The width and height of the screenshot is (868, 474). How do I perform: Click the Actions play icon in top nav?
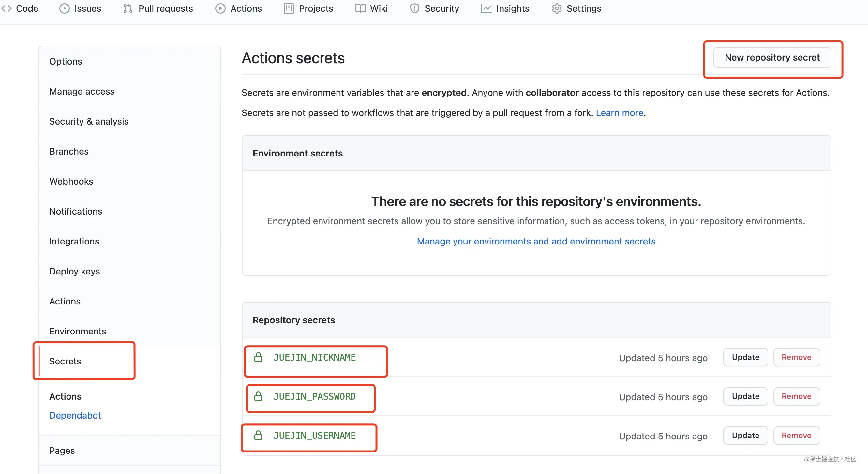[220, 8]
